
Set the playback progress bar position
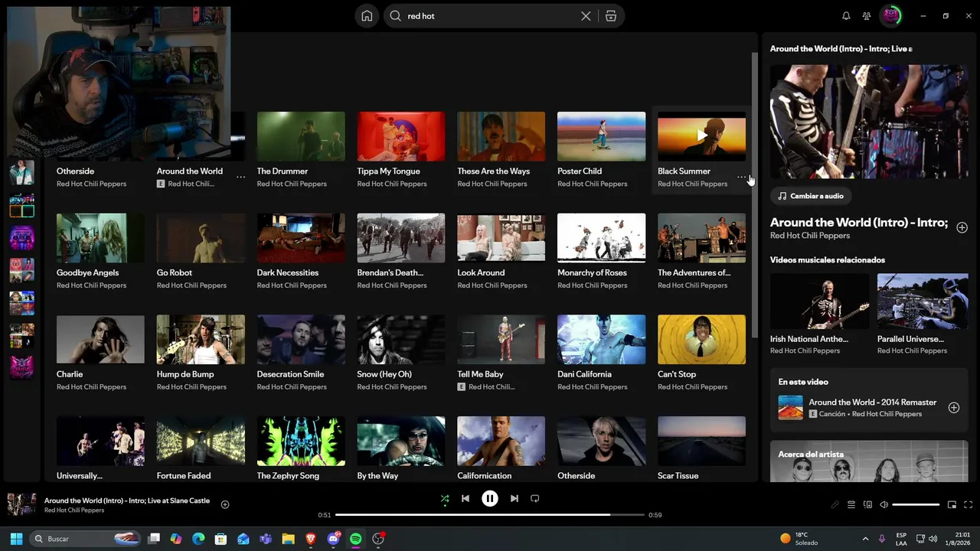(x=490, y=515)
